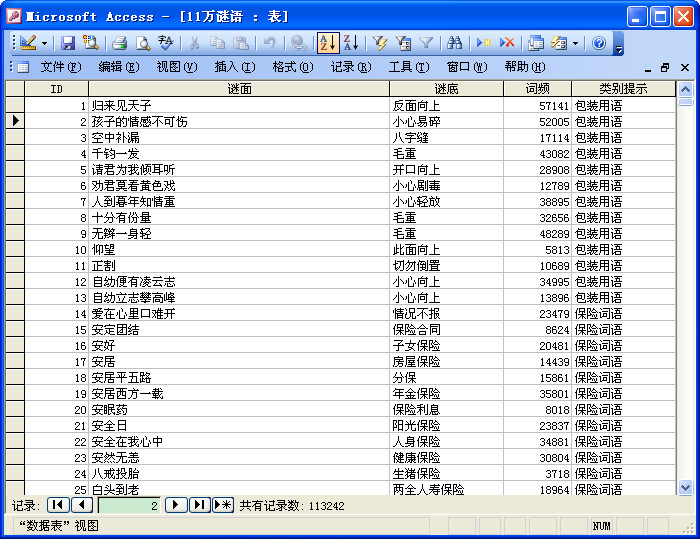This screenshot has width=700, height=539.
Task: Click the select-all corner box of datasheet
Action: pos(15,89)
